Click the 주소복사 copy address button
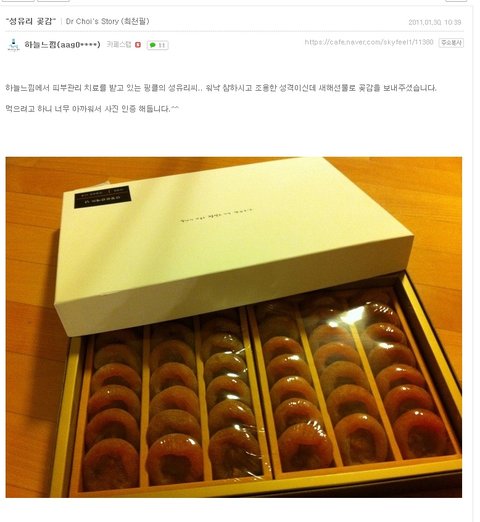The height and width of the screenshot is (522, 480). 451,43
